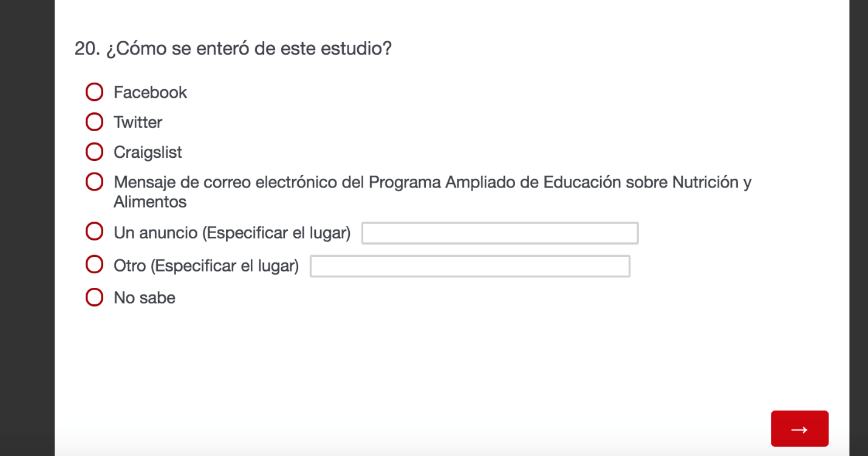Choose the Twitter radio option
The width and height of the screenshot is (868, 456).
[x=94, y=122]
